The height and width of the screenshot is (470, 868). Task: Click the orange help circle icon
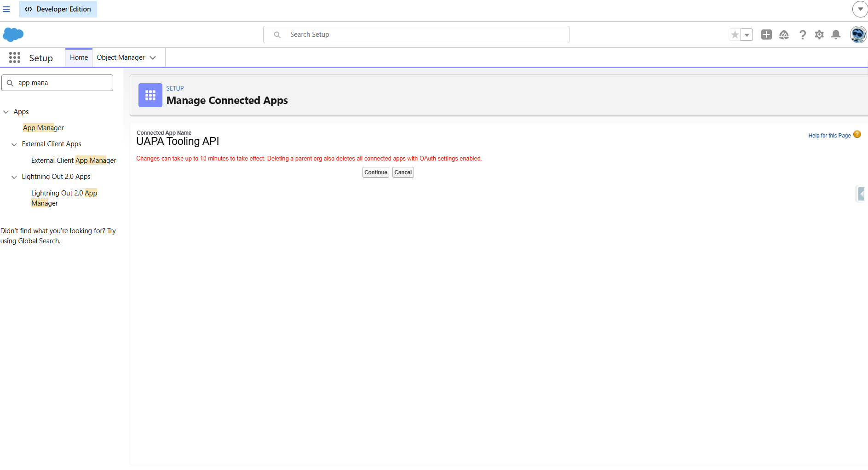tap(857, 134)
